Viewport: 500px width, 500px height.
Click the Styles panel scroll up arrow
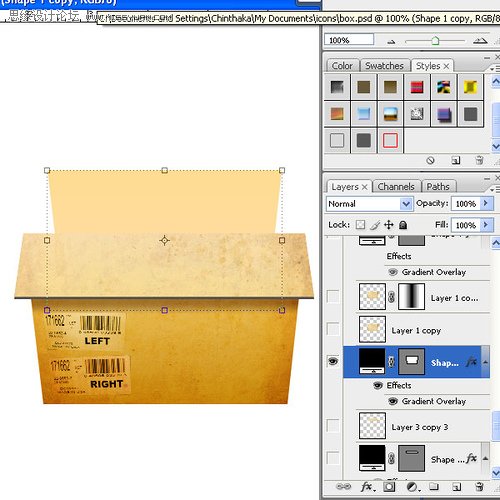496,81
